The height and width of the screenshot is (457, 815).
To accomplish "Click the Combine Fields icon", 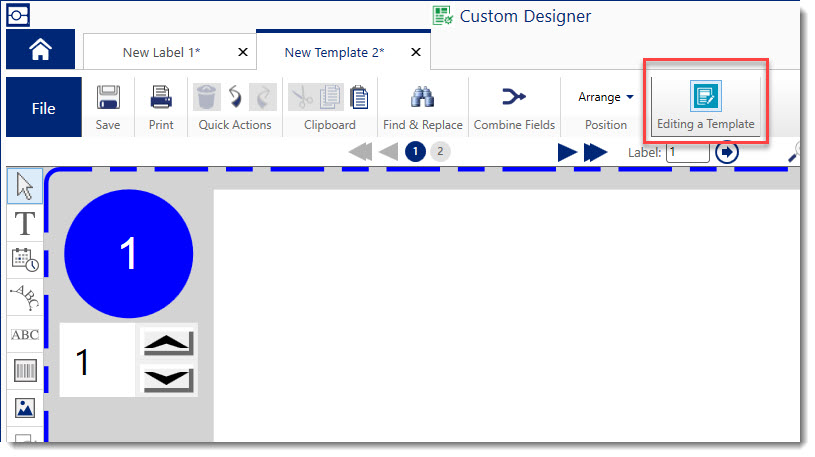I will pyautogui.click(x=514, y=97).
